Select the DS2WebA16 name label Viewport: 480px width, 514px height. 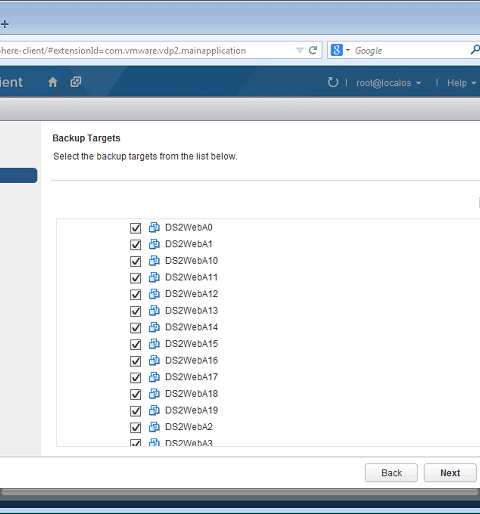191,360
